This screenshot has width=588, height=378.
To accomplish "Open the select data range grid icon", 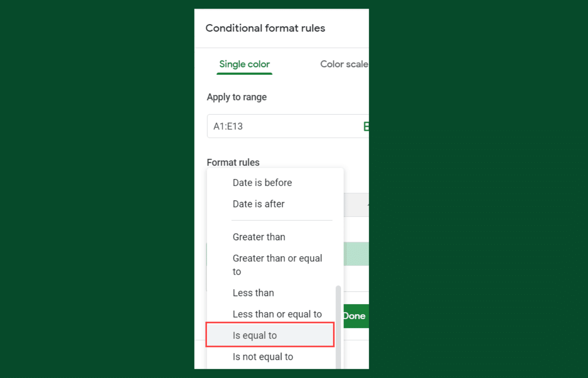I will point(366,126).
